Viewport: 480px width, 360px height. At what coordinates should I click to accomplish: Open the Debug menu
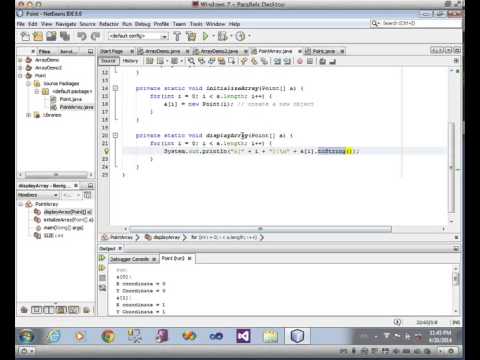(x=142, y=24)
